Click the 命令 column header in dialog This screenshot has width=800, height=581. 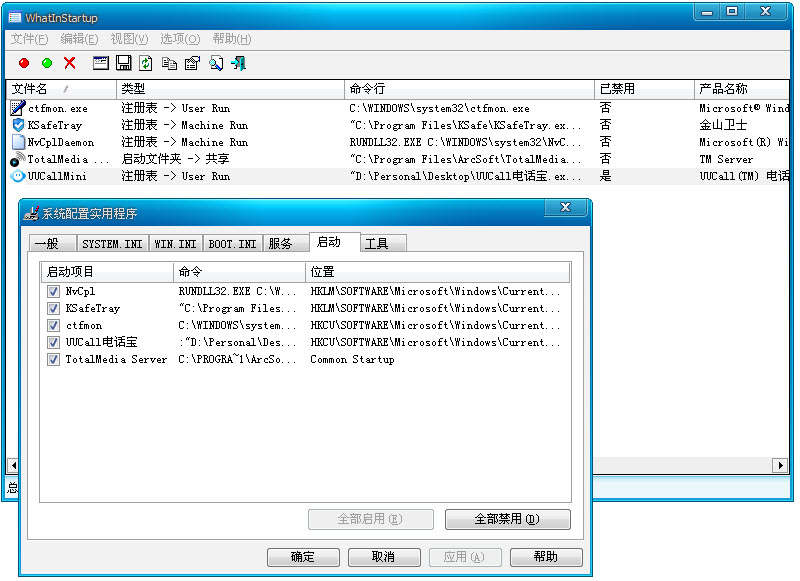239,272
